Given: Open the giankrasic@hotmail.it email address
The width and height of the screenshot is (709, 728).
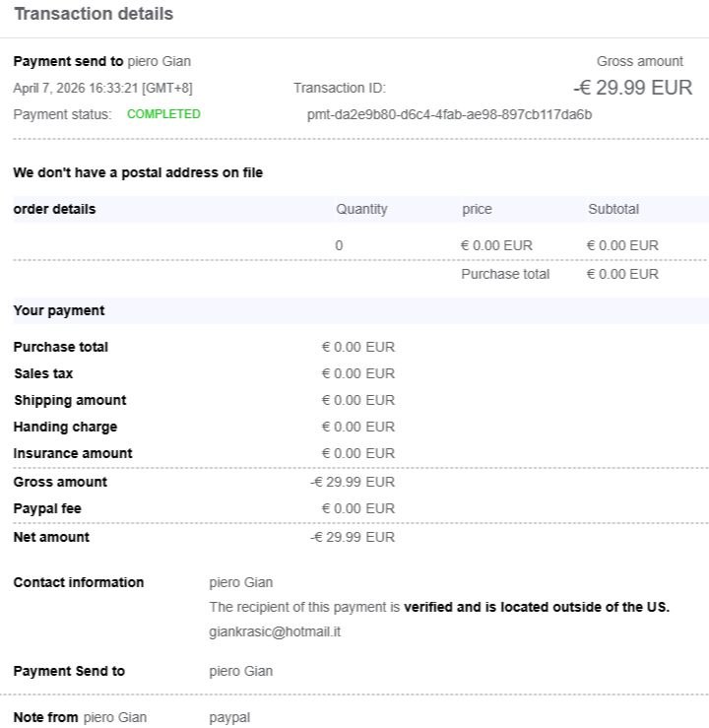Looking at the screenshot, I should [x=275, y=631].
